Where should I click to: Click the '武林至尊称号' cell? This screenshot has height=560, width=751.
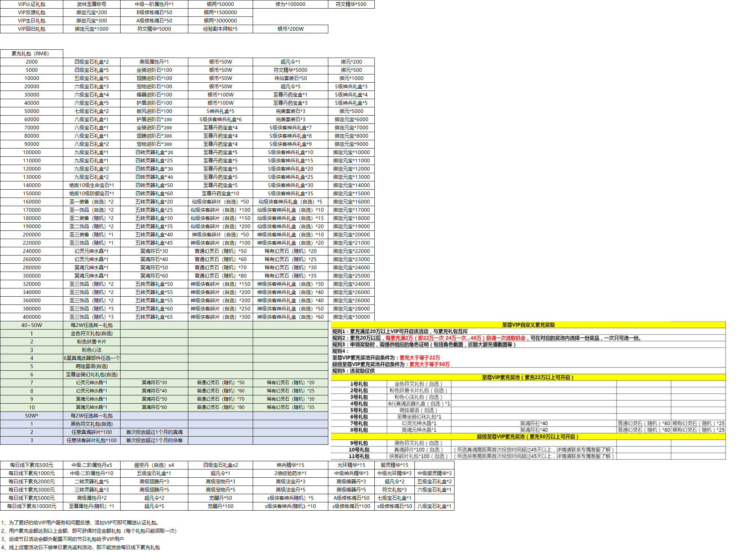click(92, 4)
